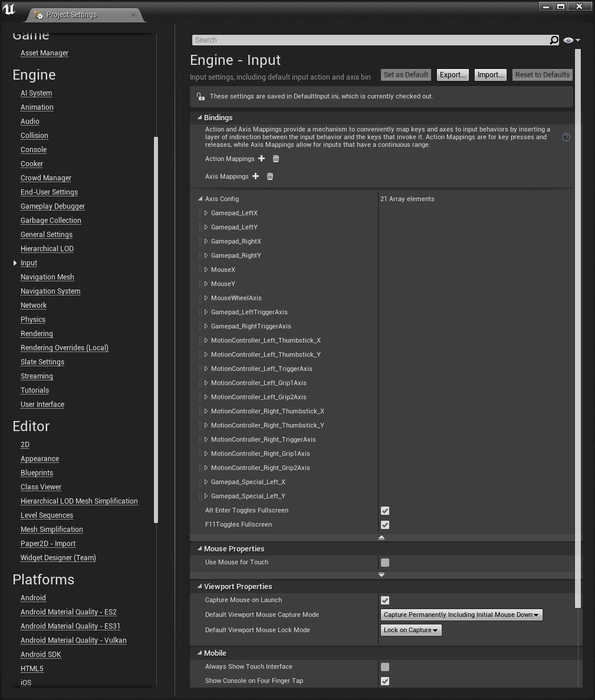
Task: Collapse the Viewport Properties section
Action: tap(199, 586)
